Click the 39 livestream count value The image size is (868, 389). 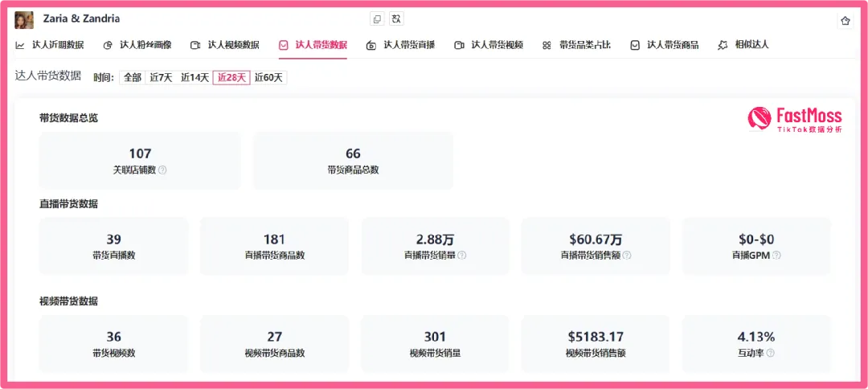tap(114, 240)
